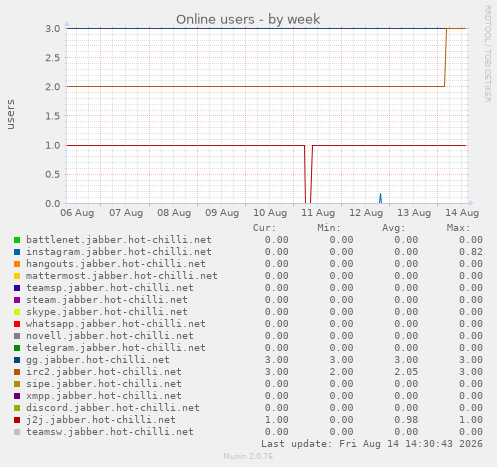
Task: Select the teamsw.jabber.hot-chilli.net label
Action: tap(110, 432)
